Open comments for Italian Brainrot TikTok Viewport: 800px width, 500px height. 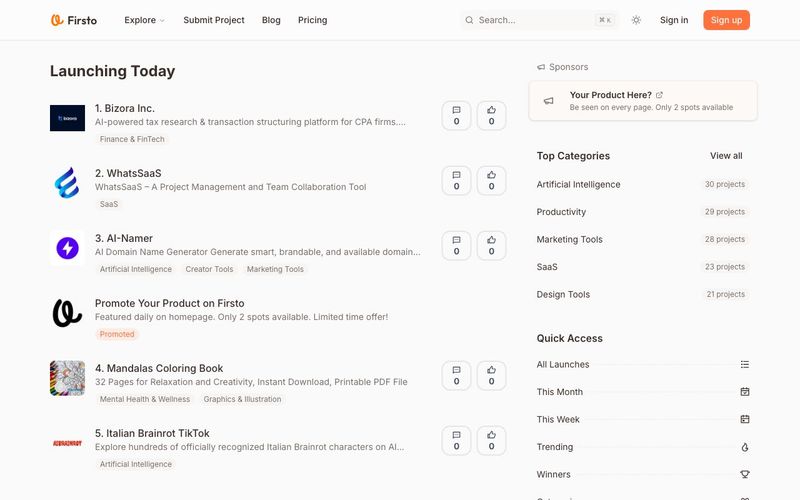click(456, 440)
